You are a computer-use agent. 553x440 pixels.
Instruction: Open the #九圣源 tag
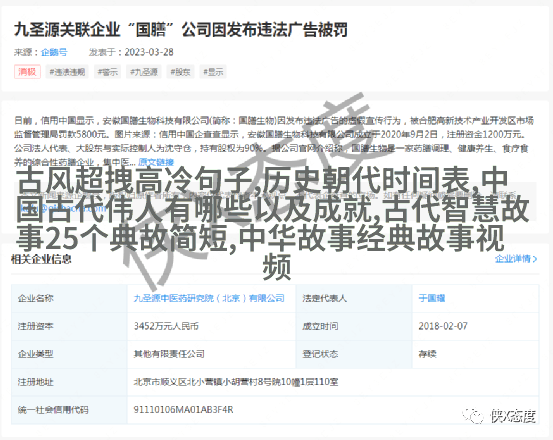(144, 72)
